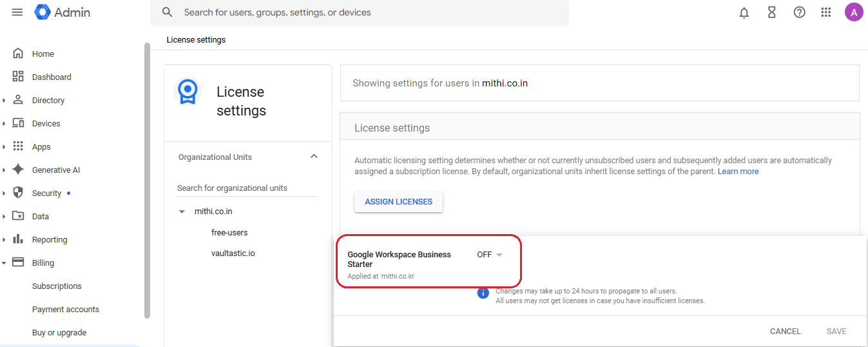Click the Google Admin logo
This screenshot has width=868, height=347.
click(x=63, y=12)
